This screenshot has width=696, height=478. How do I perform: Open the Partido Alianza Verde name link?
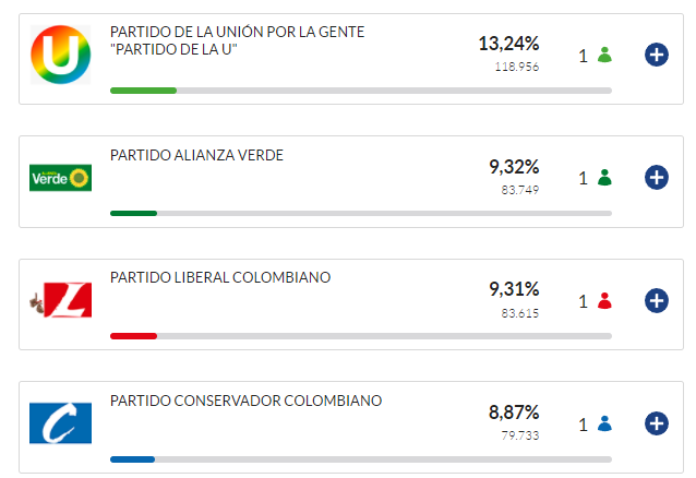coord(197,155)
